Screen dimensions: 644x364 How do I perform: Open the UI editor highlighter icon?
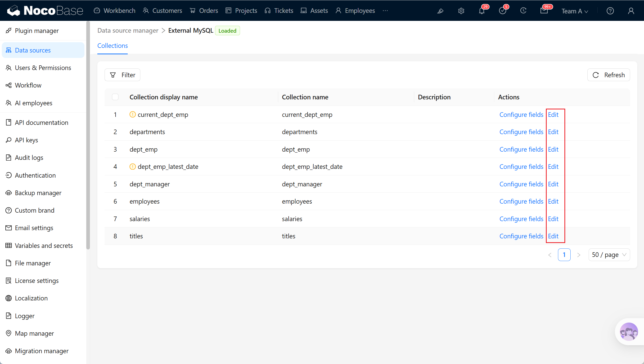coord(440,11)
